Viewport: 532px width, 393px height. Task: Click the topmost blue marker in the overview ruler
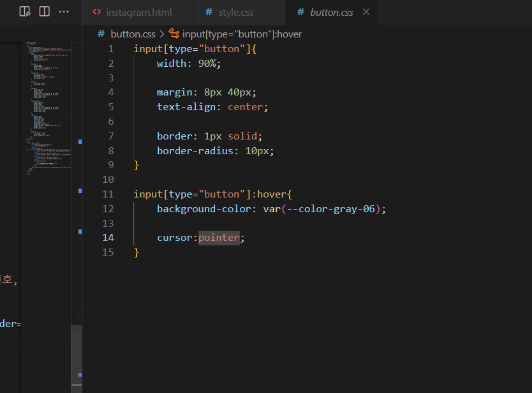[x=80, y=142]
